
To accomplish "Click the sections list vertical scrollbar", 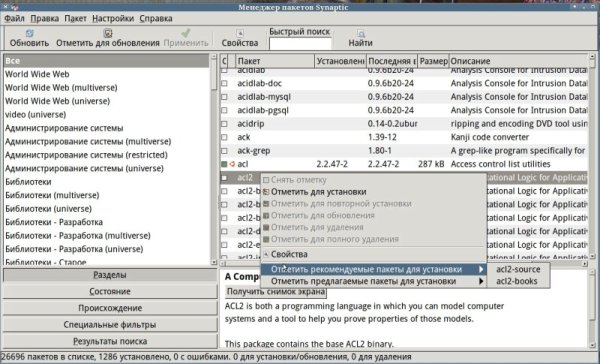I will (214, 159).
